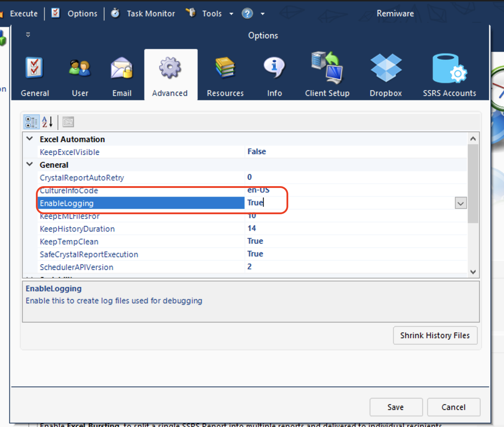Switch to the Advanced tab
The width and height of the screenshot is (504, 427).
[x=170, y=75]
